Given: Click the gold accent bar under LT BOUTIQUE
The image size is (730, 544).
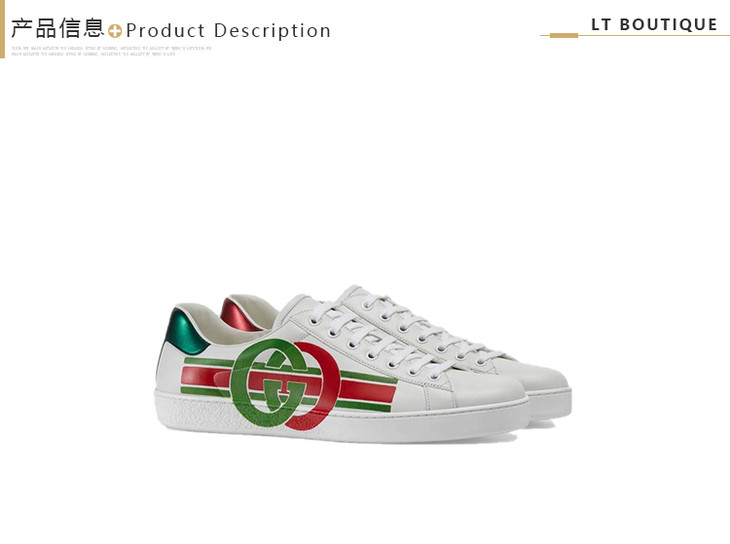Looking at the screenshot, I should 564,35.
